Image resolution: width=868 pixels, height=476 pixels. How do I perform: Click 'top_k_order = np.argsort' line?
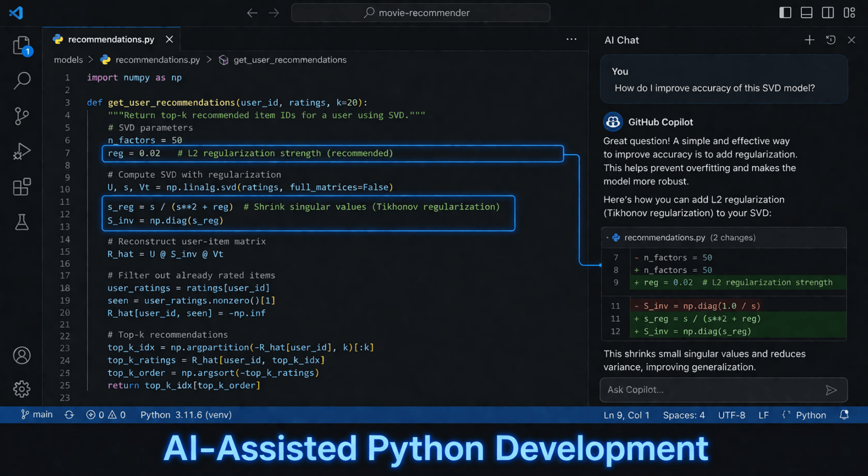(x=213, y=373)
